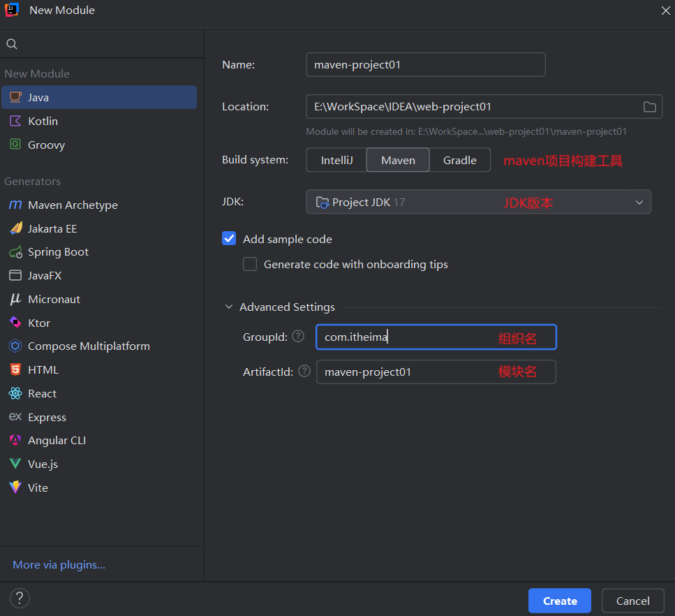Click the Ktor icon
675x616 pixels.
(15, 322)
